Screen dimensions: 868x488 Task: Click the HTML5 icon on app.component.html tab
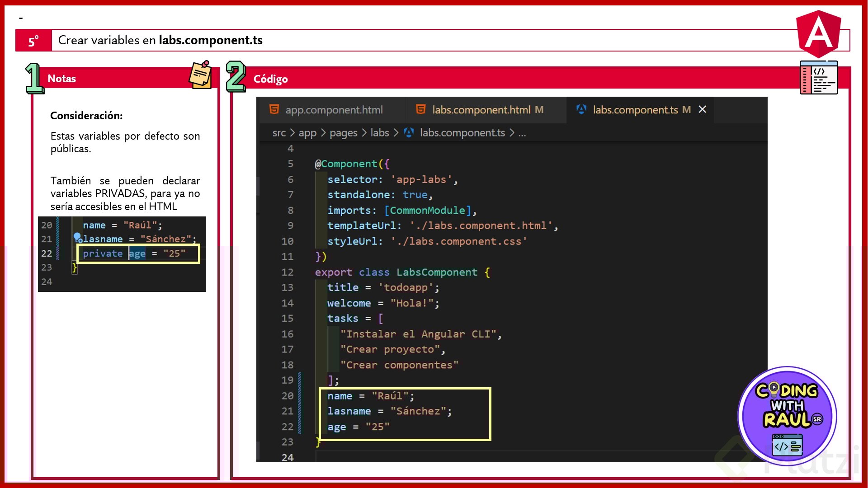tap(274, 109)
